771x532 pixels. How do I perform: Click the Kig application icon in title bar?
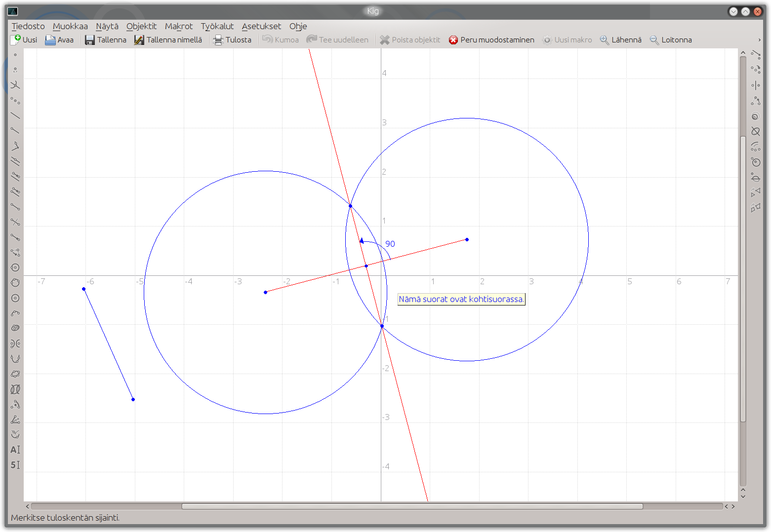pyautogui.click(x=13, y=11)
